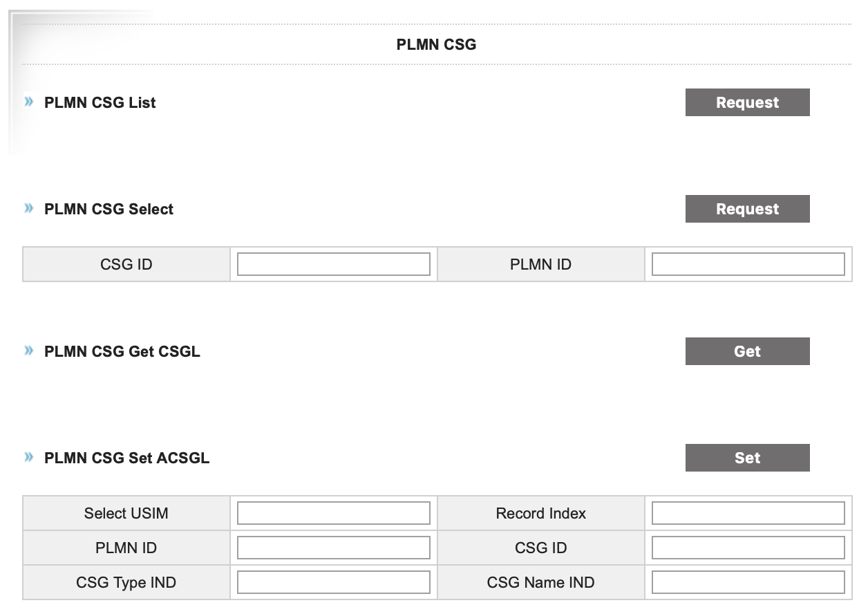Click into the Select USIM input field

tap(334, 513)
